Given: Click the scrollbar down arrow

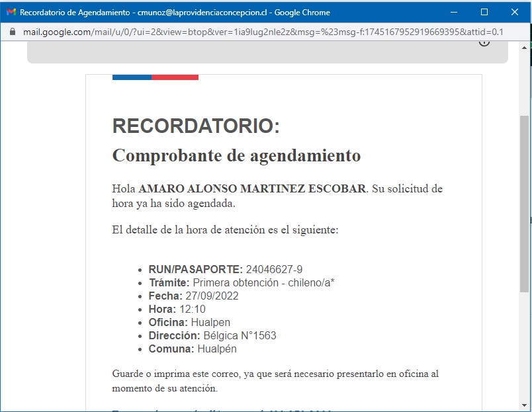Looking at the screenshot, I should [525, 406].
